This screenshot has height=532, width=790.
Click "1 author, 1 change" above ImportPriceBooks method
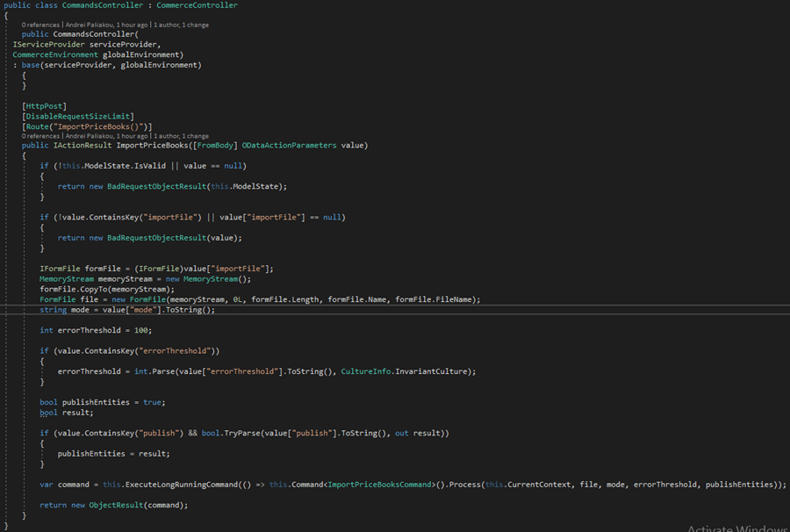pyautogui.click(x=181, y=136)
